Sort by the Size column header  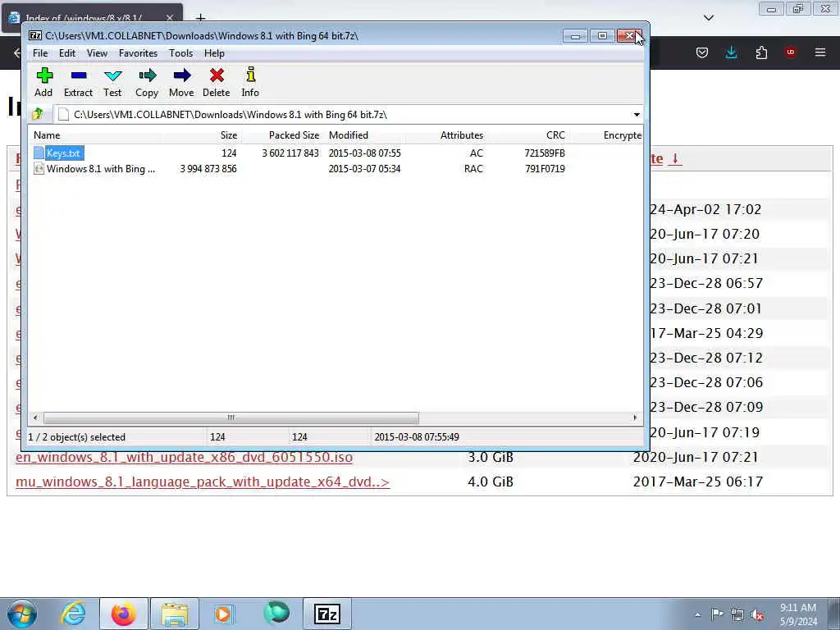point(201,135)
